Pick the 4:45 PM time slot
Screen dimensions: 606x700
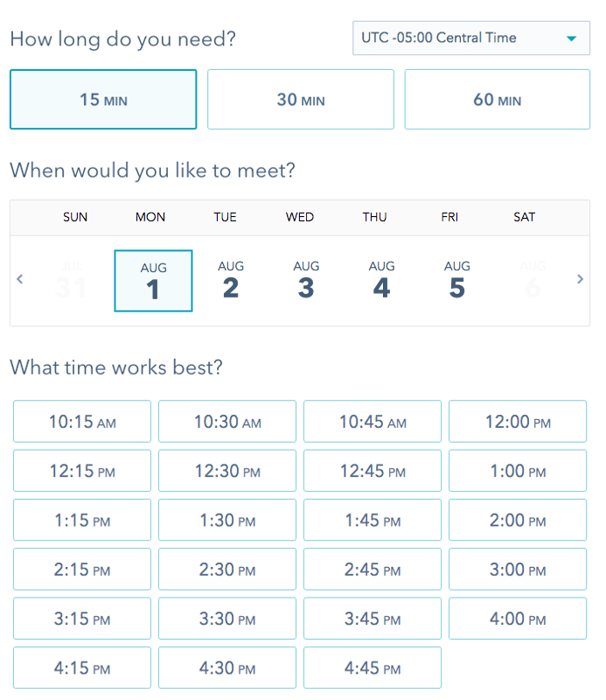[373, 668]
